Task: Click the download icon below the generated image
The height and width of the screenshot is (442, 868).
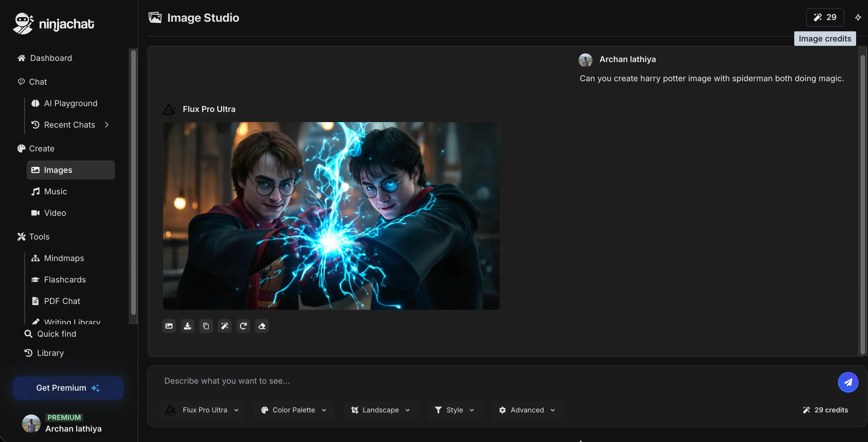Action: [x=187, y=326]
